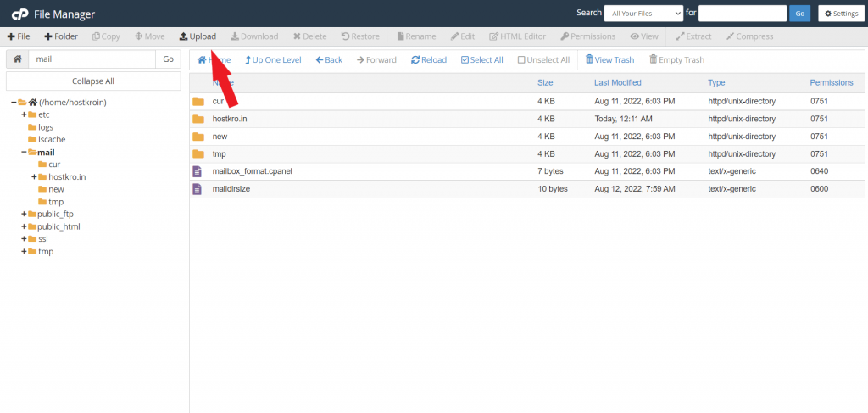Screen dimensions: 868x413
Task: Expand the ssl tree node
Action: (x=24, y=239)
